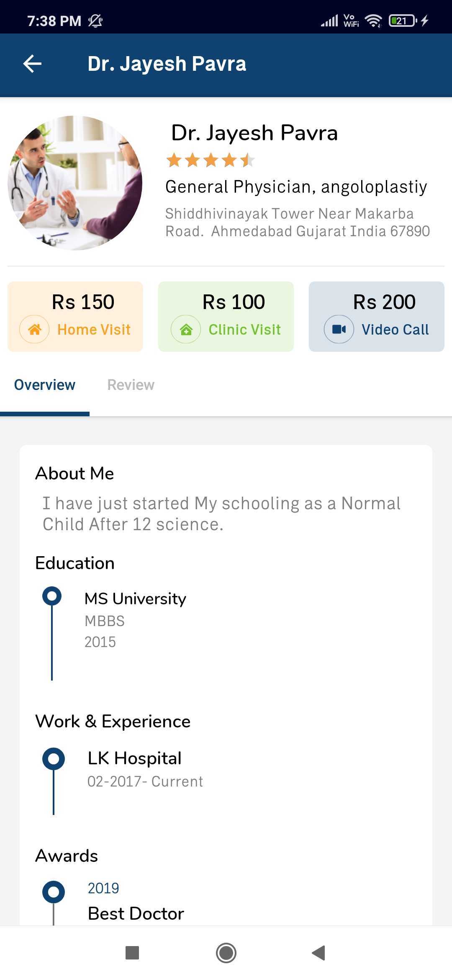This screenshot has width=452, height=980.
Task: Tap the Wi-Fi status icon
Action: click(x=373, y=21)
